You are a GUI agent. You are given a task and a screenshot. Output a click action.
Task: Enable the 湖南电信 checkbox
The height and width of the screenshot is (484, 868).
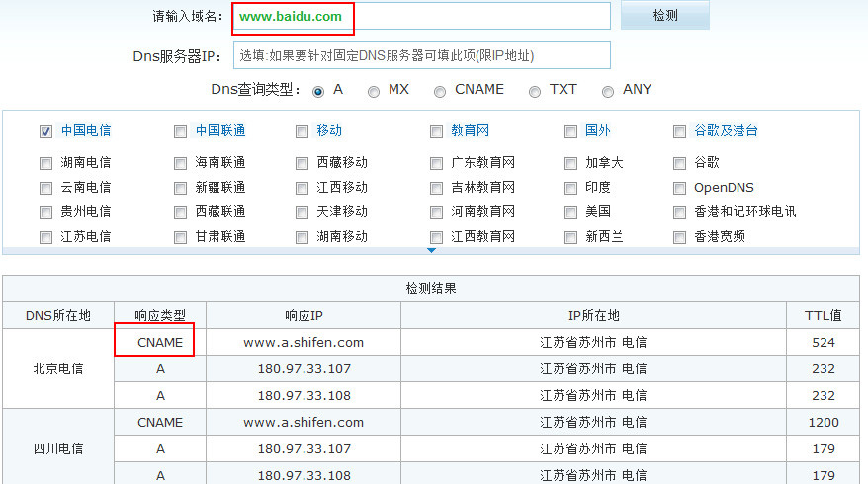45,163
